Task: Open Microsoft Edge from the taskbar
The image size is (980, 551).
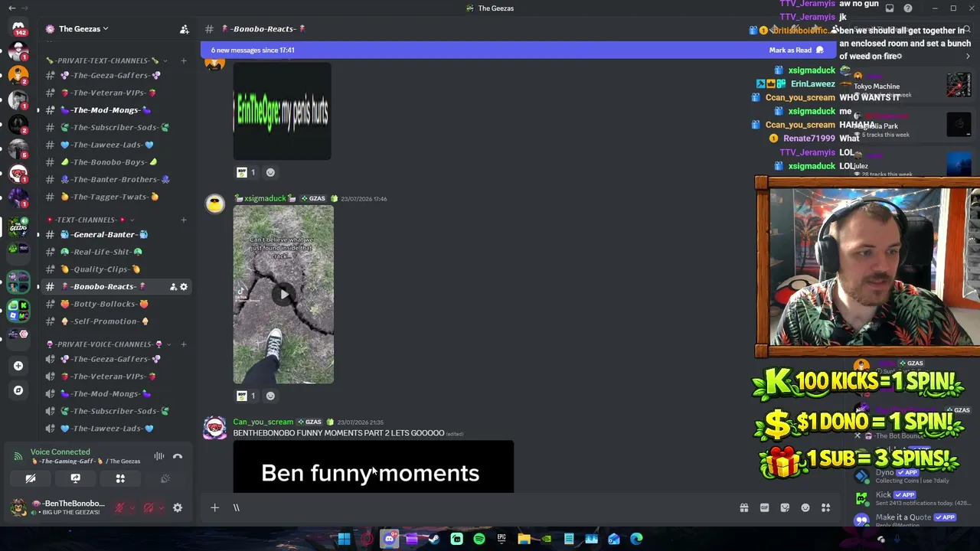Action: tap(636, 539)
